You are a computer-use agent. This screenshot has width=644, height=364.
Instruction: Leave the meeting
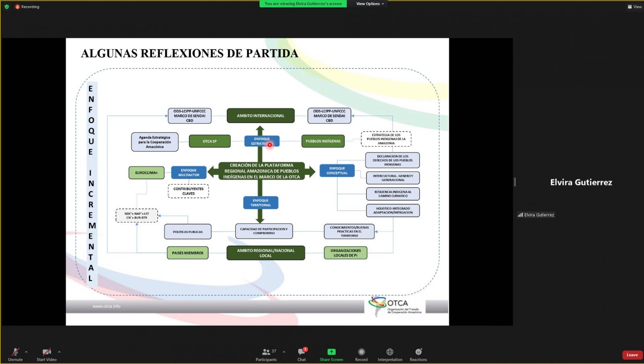[632, 355]
